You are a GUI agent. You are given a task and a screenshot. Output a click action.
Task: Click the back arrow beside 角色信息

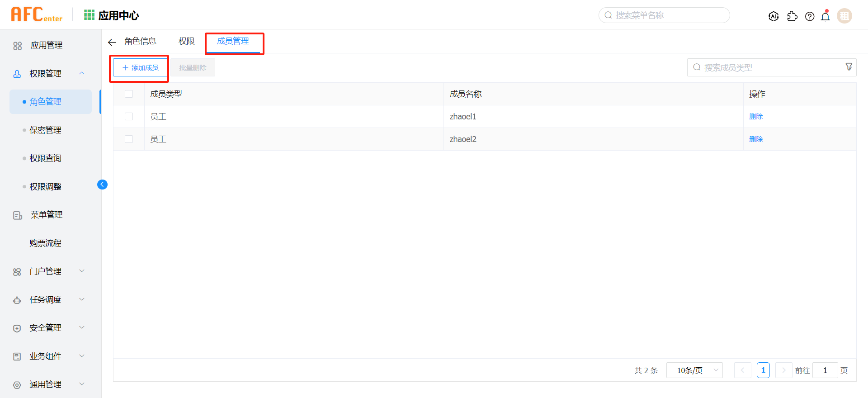click(x=112, y=42)
